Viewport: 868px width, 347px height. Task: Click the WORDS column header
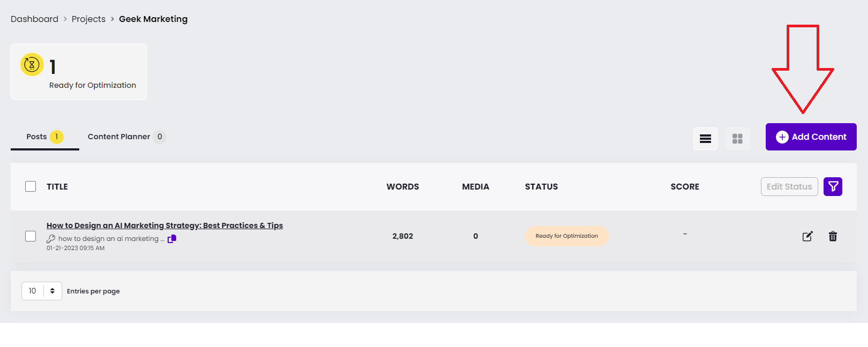[x=403, y=186]
